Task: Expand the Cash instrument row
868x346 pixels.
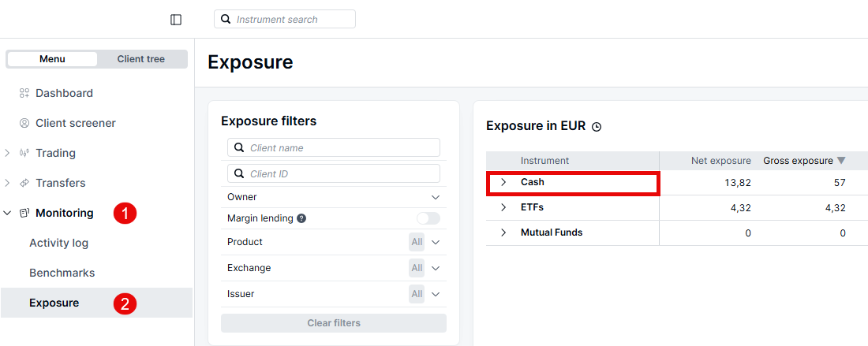Action: (x=503, y=183)
